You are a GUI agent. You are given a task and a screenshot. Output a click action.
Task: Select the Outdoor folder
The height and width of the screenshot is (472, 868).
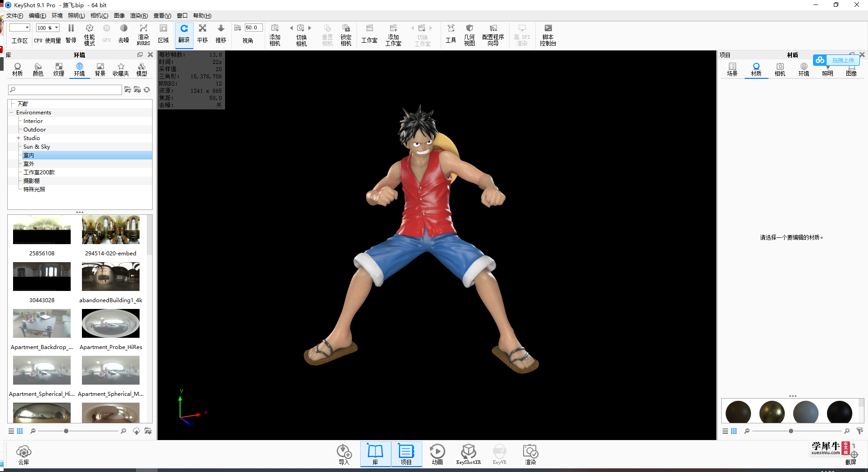[35, 130]
